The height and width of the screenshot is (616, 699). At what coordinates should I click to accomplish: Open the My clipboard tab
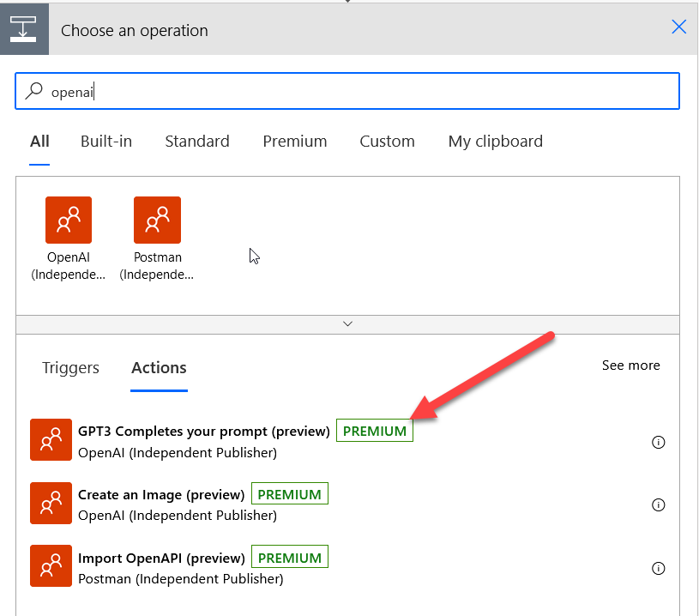pyautogui.click(x=495, y=142)
